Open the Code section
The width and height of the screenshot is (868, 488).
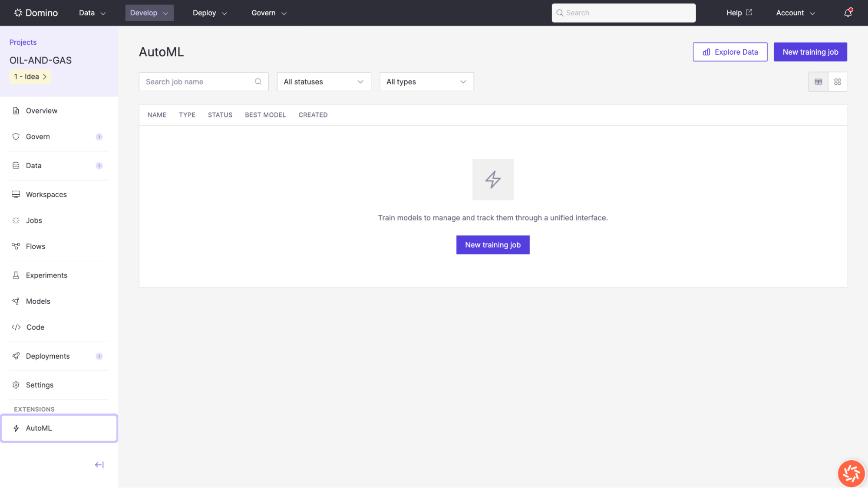(35, 327)
